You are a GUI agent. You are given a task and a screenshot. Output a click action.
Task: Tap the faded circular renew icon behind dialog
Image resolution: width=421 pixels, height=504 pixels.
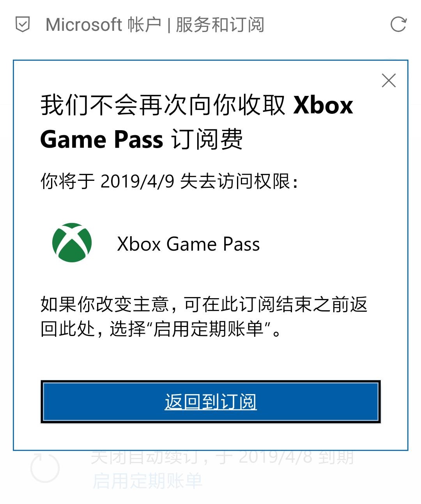45,467
